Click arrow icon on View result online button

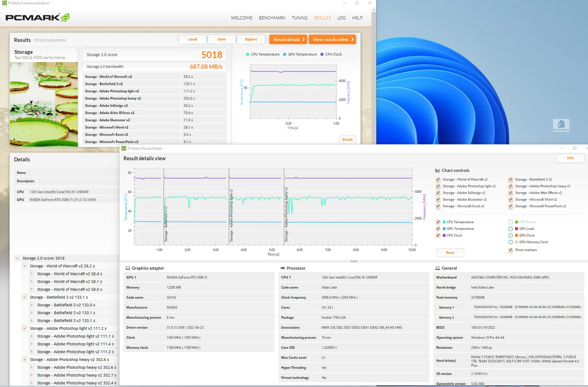(x=352, y=40)
